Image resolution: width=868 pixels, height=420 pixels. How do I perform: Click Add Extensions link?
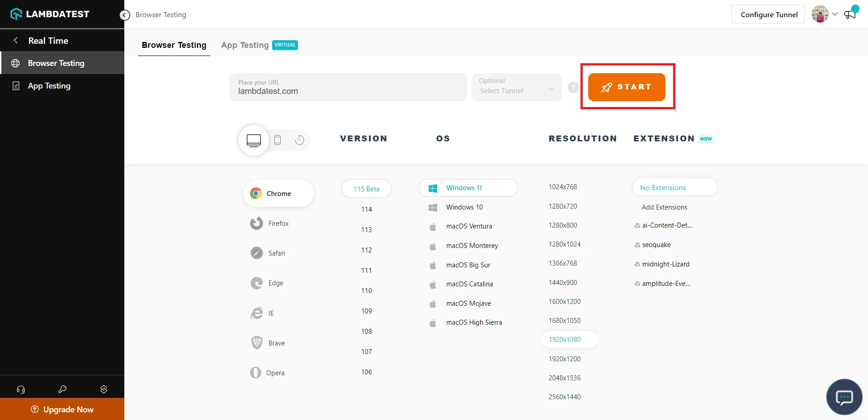pyautogui.click(x=664, y=207)
